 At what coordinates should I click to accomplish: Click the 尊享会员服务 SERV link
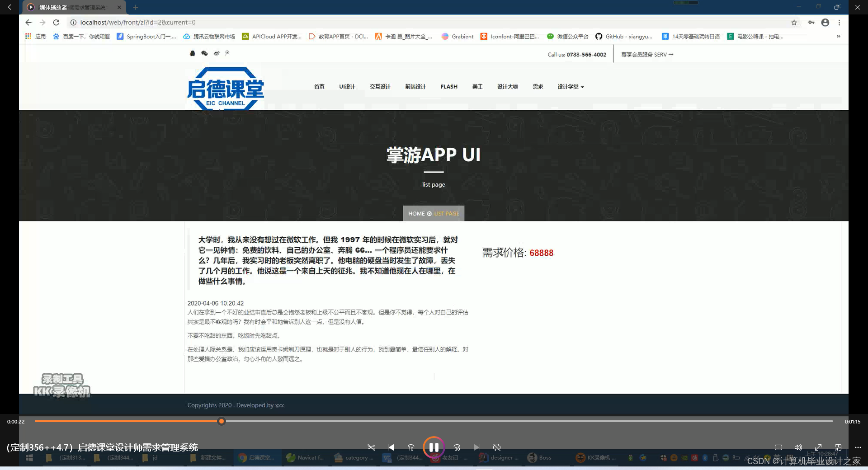[647, 55]
